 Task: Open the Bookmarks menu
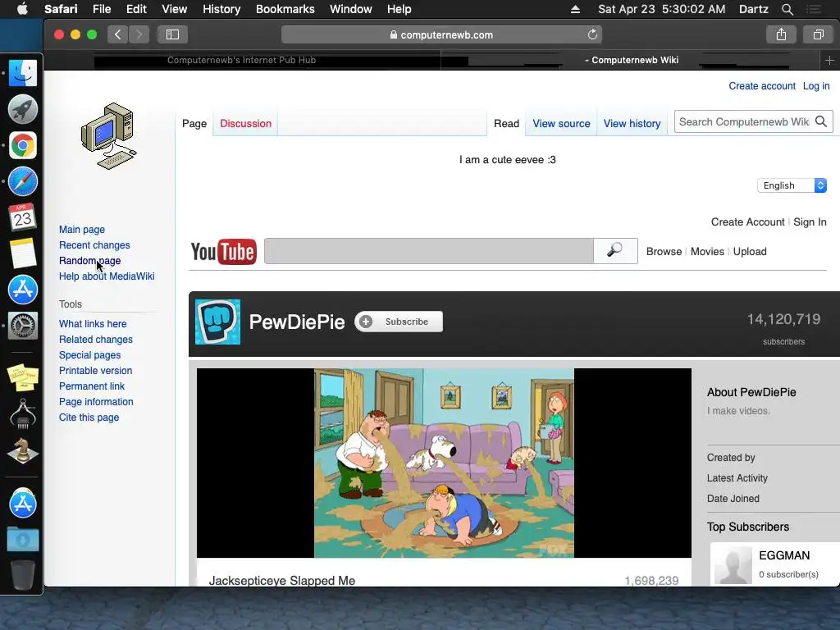coord(285,9)
